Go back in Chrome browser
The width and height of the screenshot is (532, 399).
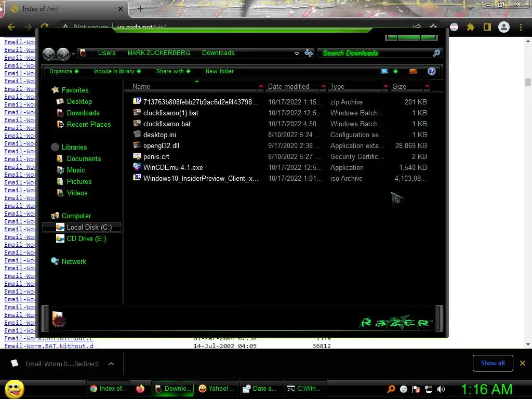11,27
